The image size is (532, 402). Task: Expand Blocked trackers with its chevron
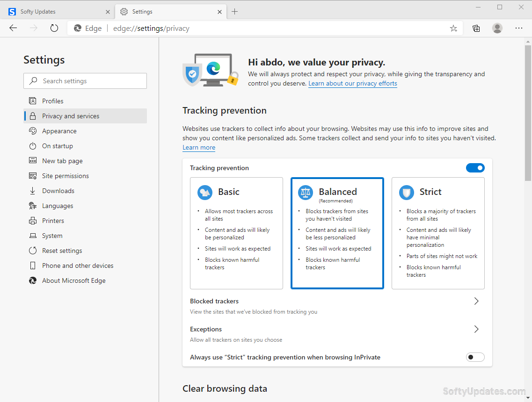tap(476, 301)
